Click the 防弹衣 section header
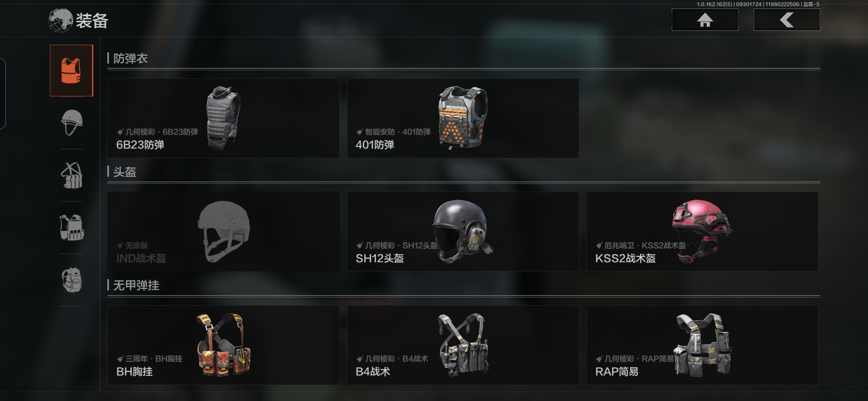Viewport: 868px width, 401px height. 130,58
